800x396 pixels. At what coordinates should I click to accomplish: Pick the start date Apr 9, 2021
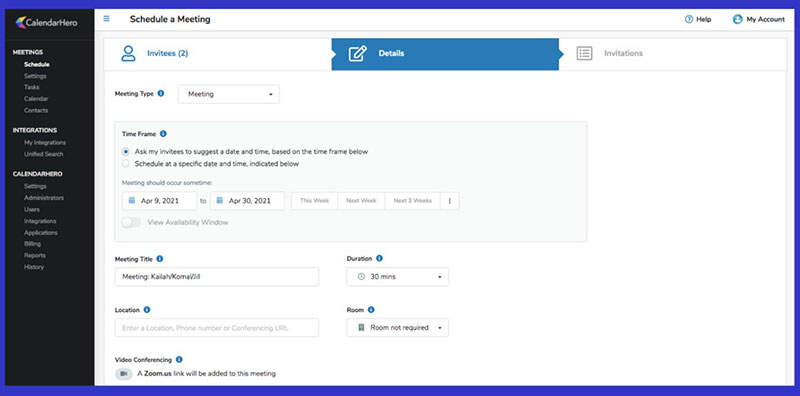click(x=159, y=201)
